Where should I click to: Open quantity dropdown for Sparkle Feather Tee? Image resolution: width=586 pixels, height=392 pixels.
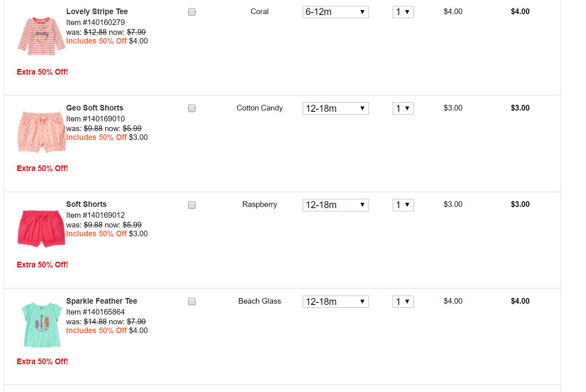(x=403, y=302)
